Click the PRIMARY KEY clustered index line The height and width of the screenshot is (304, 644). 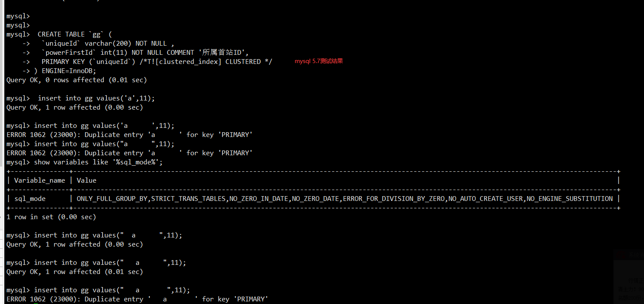tap(156, 62)
